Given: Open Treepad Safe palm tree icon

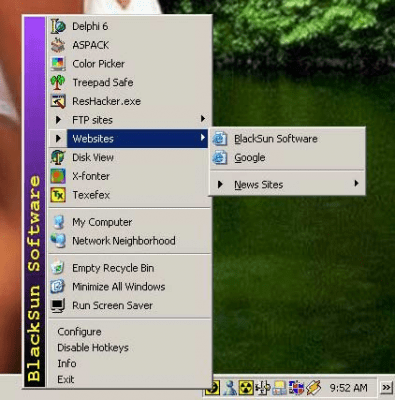Looking at the screenshot, I should coord(58,82).
